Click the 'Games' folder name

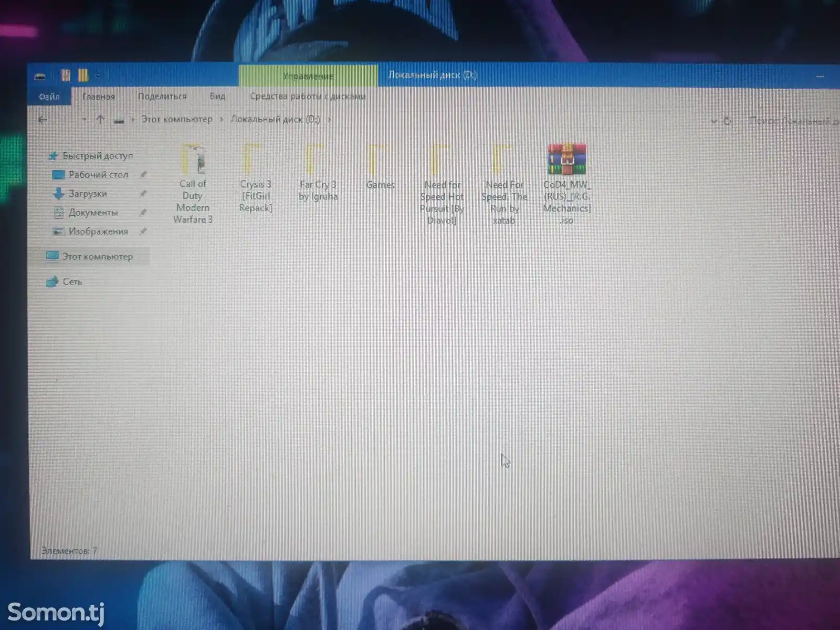pyautogui.click(x=380, y=185)
